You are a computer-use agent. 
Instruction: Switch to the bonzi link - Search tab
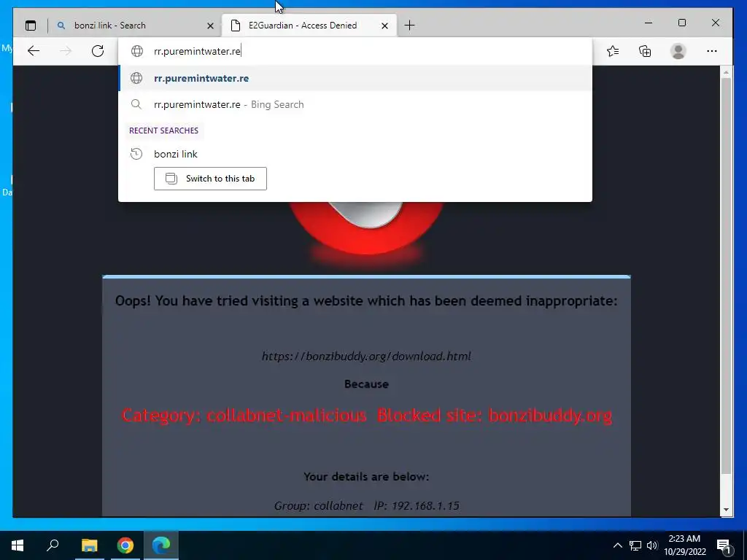click(134, 26)
